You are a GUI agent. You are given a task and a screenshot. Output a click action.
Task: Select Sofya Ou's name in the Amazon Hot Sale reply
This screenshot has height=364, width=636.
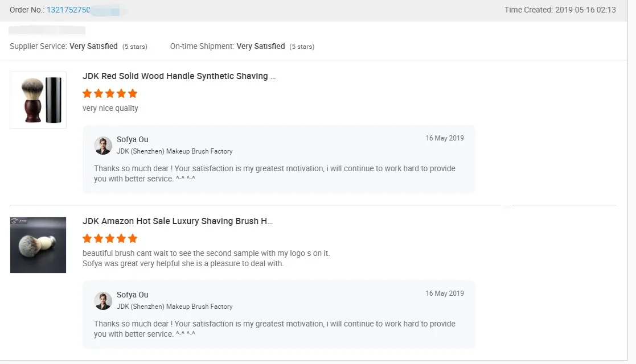click(132, 295)
